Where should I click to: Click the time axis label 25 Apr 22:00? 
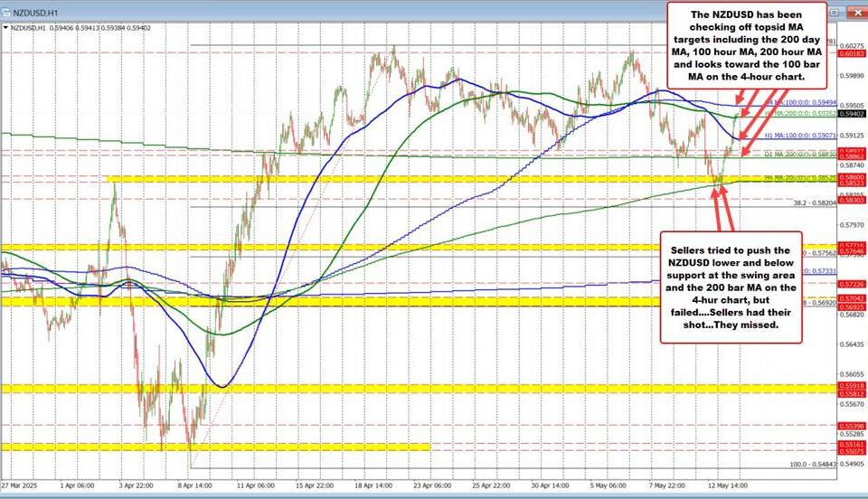click(492, 485)
